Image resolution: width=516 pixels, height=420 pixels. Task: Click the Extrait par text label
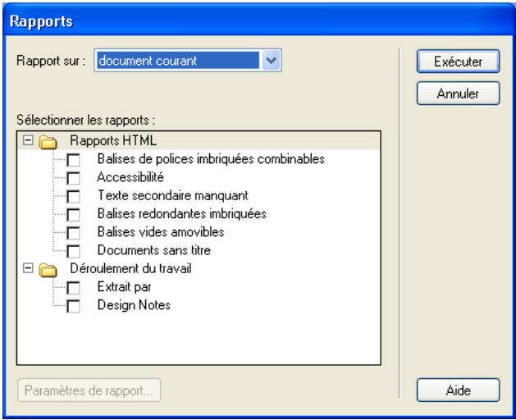(x=125, y=287)
